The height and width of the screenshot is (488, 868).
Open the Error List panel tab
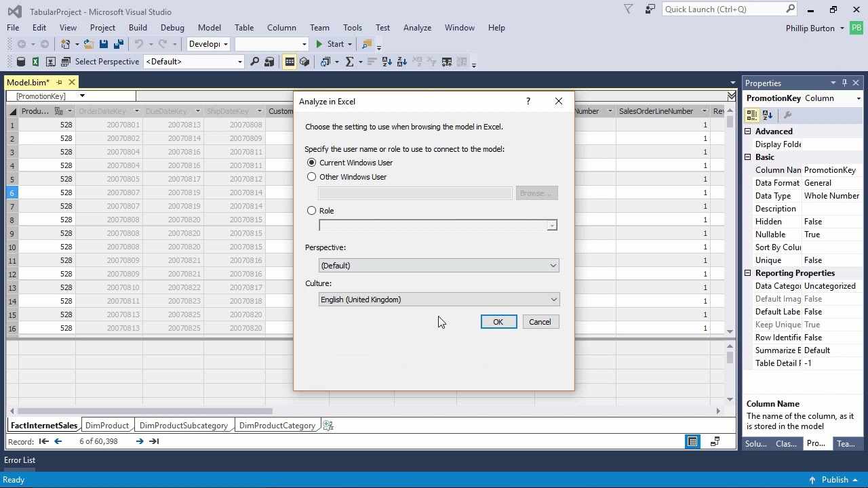pyautogui.click(x=20, y=460)
